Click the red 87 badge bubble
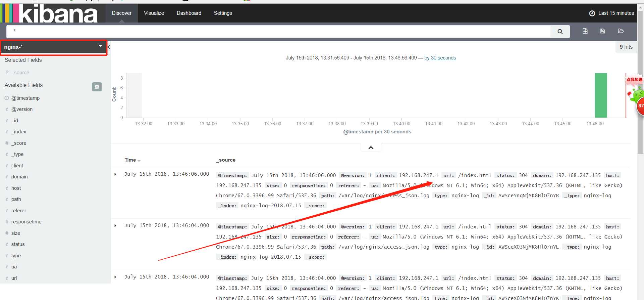Image resolution: width=644 pixels, height=300 pixels. [640, 106]
